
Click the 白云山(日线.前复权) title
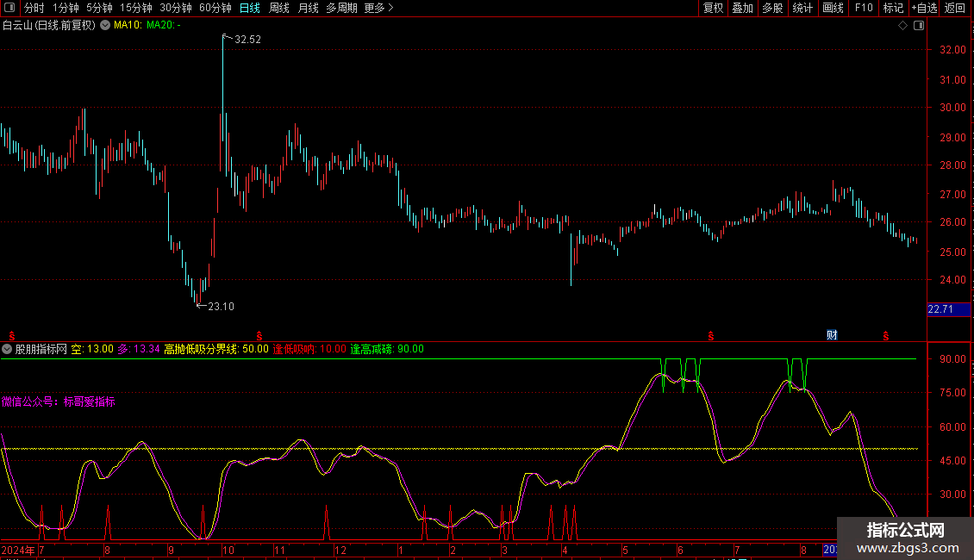[x=49, y=25]
